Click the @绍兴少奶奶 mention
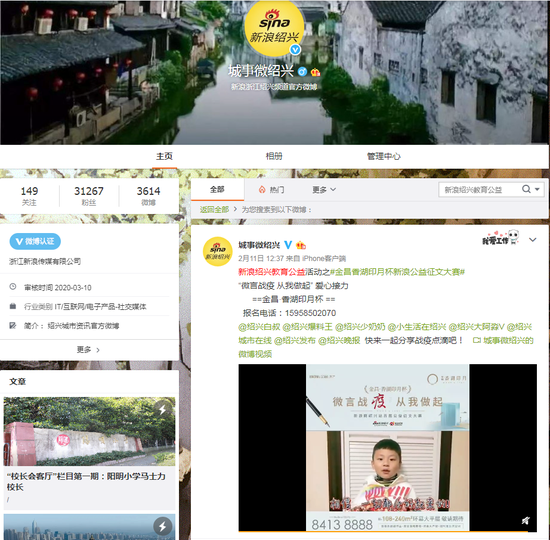The height and width of the screenshot is (540, 550). 360,327
